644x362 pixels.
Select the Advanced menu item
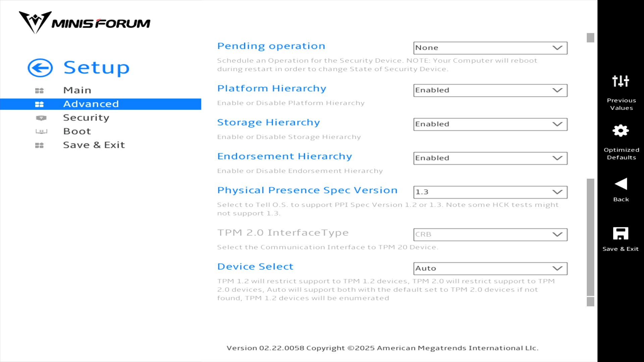[91, 104]
